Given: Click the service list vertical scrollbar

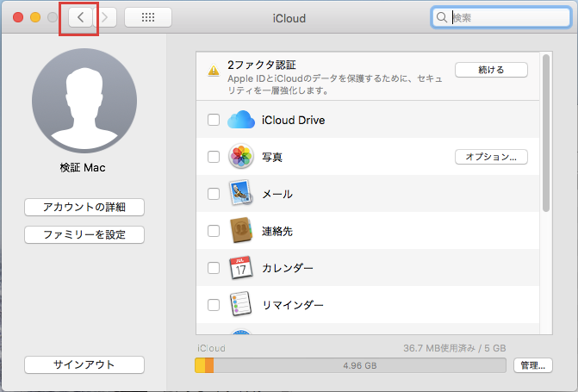Looking at the screenshot, I should (546, 133).
